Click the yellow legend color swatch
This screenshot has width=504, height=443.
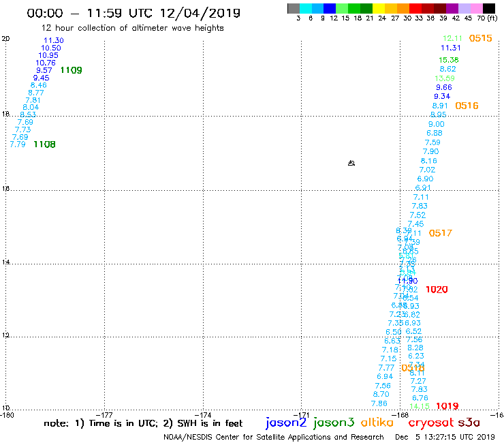click(x=379, y=8)
